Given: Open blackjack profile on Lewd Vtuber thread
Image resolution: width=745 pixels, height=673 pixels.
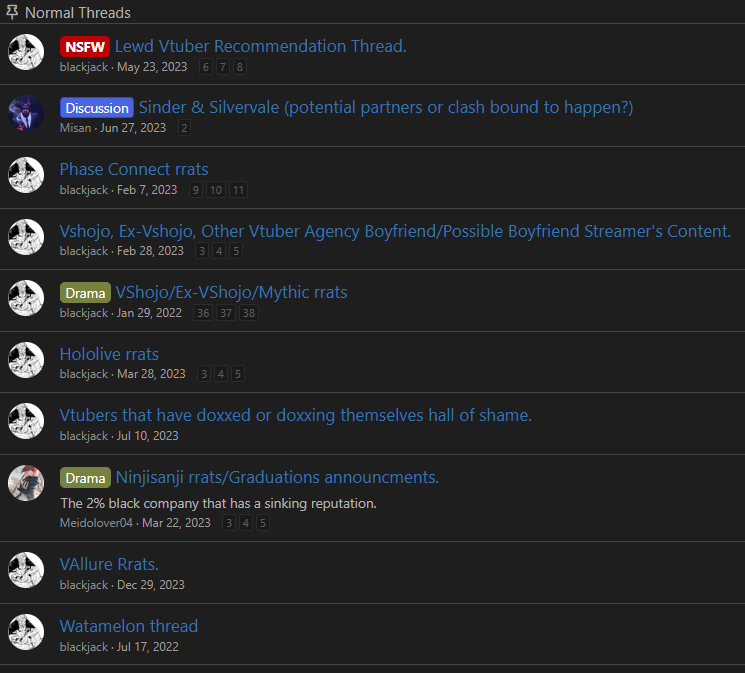Looking at the screenshot, I should (x=84, y=67).
